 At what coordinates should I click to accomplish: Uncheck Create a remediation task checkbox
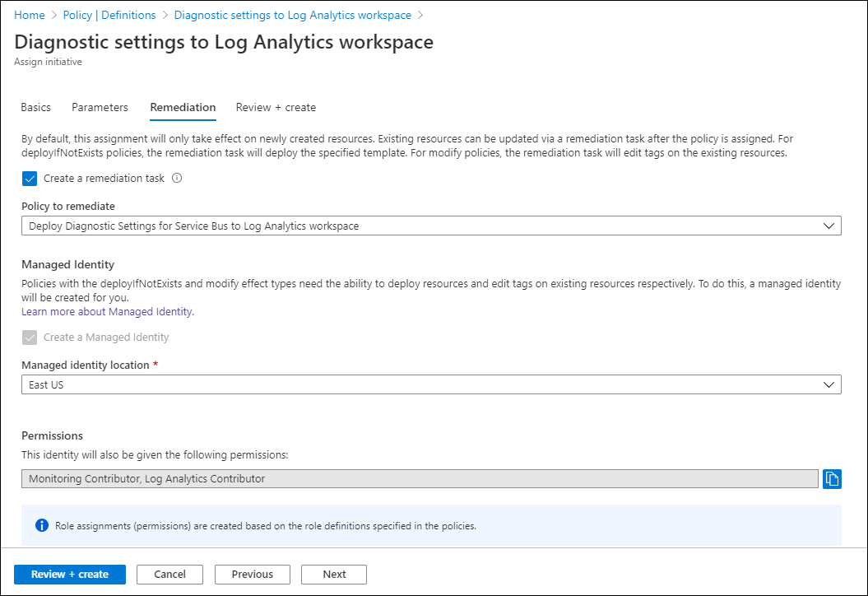(30, 178)
